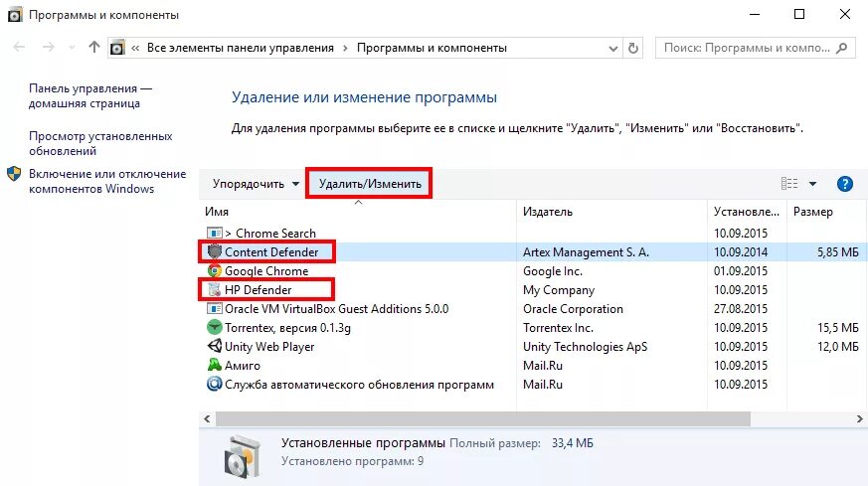Expand the view options dropdown arrow
The image size is (868, 486).
tap(812, 184)
